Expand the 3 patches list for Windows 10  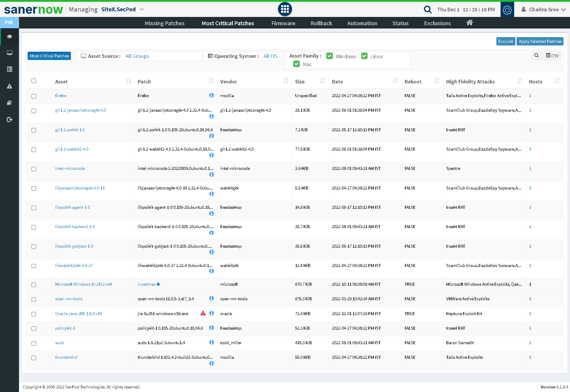(149, 284)
